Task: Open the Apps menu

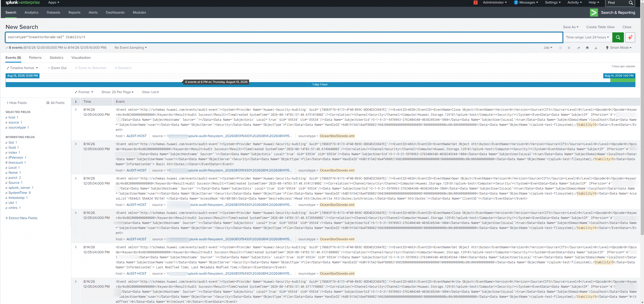Action: (x=54, y=3)
